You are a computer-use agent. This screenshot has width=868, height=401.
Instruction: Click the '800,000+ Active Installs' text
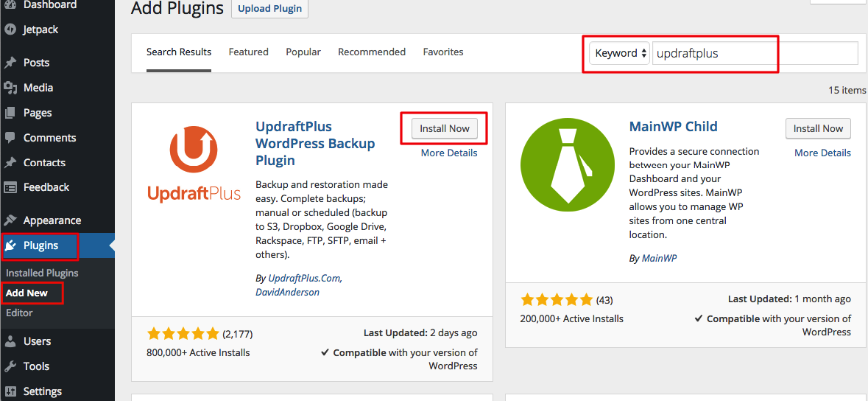point(198,352)
